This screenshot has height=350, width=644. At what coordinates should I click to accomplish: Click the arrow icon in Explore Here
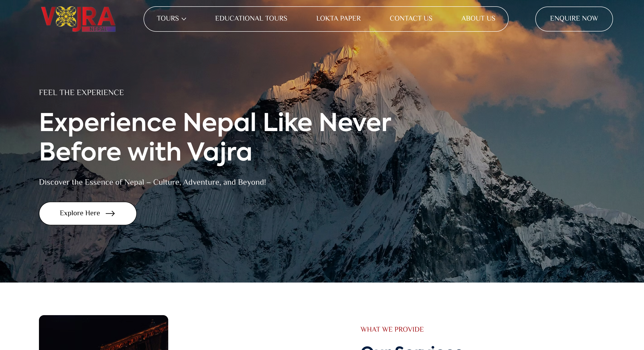(110, 213)
